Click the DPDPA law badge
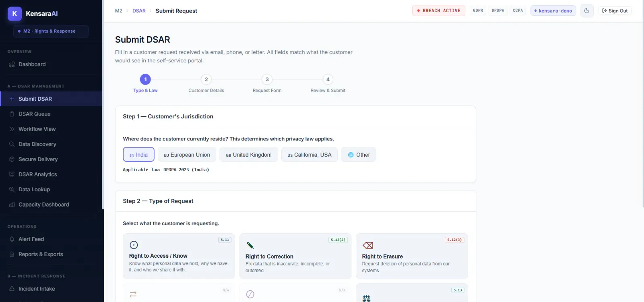Viewport: 644px width, 302px height. point(498,10)
